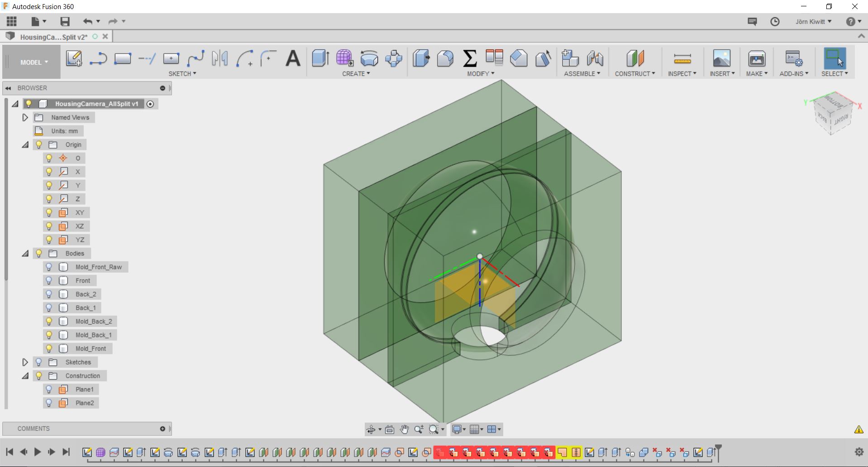The image size is (868, 467).
Task: Open the CREATE menu
Action: pos(356,73)
